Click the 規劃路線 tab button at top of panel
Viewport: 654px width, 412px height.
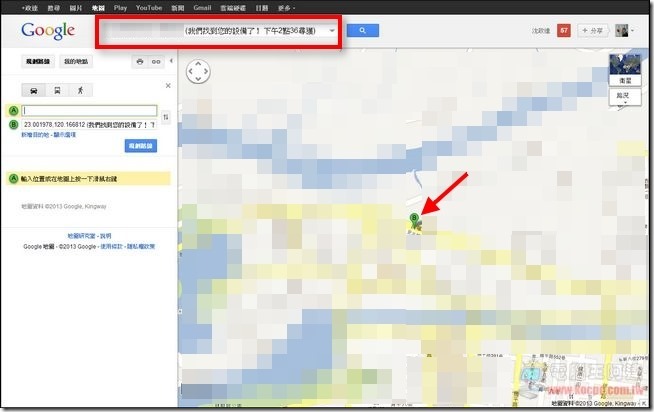(x=38, y=62)
